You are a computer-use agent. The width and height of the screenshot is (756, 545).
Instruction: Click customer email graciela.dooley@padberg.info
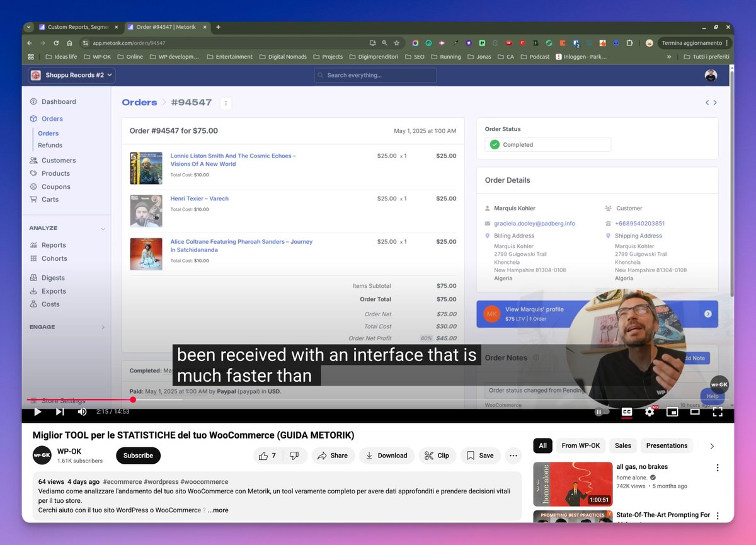point(534,223)
